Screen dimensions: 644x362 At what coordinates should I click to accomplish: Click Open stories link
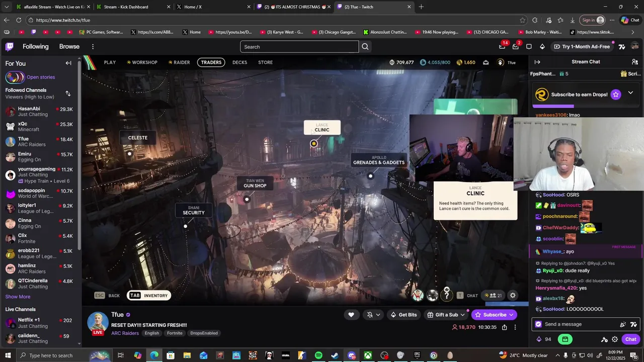41,77
